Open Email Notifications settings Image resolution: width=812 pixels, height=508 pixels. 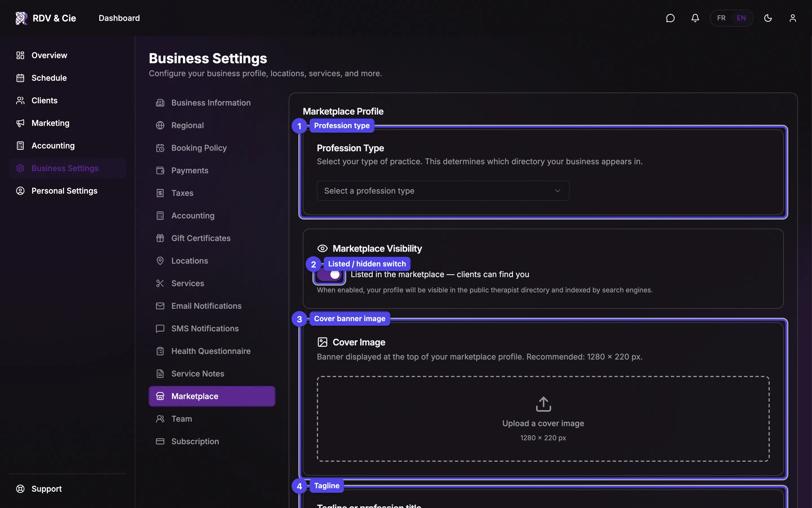pos(212,306)
